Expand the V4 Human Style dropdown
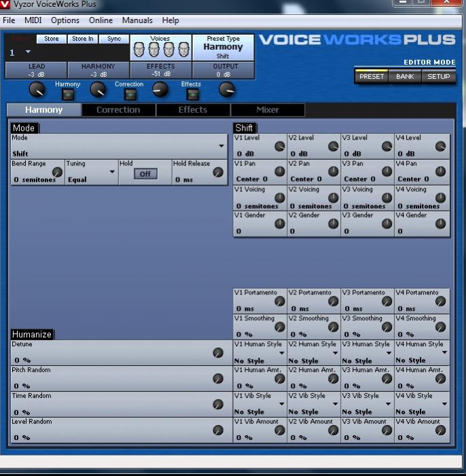The image size is (466, 476). 444,352
